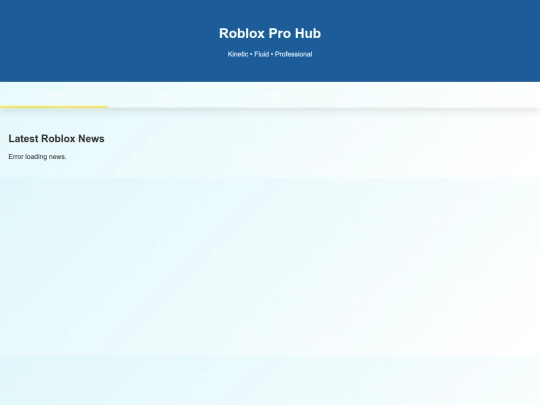Select the News tab
The height and width of the screenshot is (405, 540).
(x=54, y=95)
